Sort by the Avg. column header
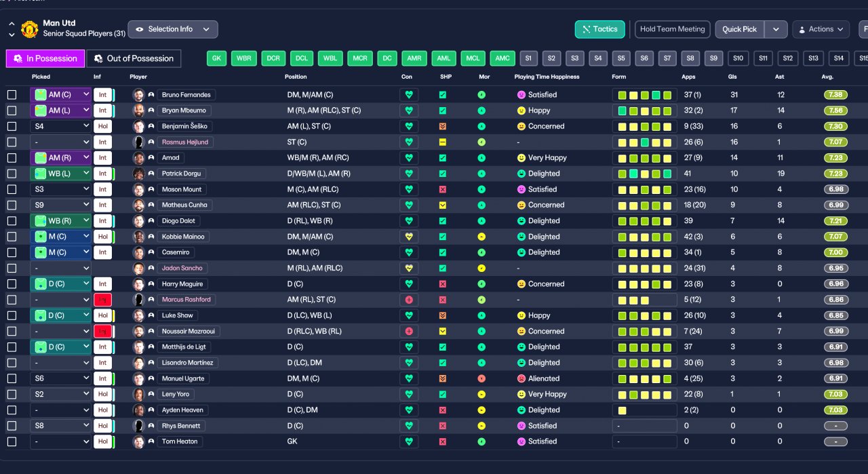 pyautogui.click(x=827, y=77)
